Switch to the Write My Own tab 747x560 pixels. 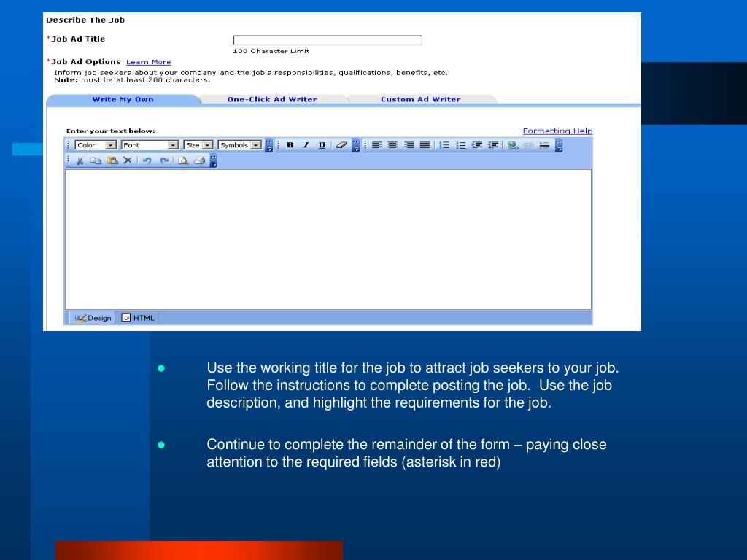[x=123, y=99]
